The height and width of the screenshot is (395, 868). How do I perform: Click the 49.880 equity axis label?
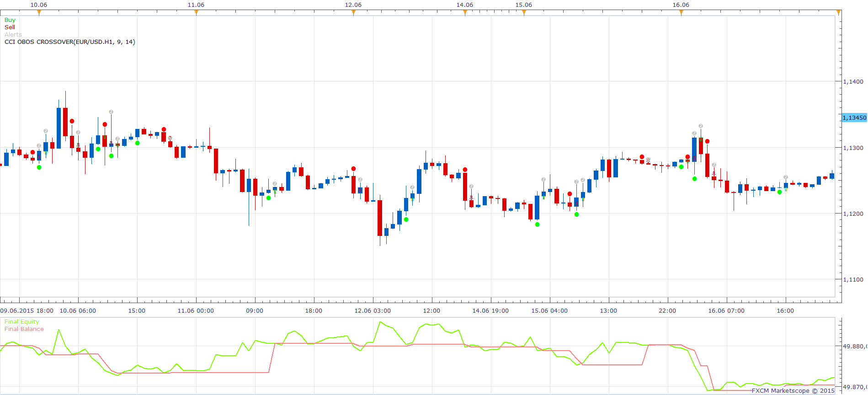point(854,347)
